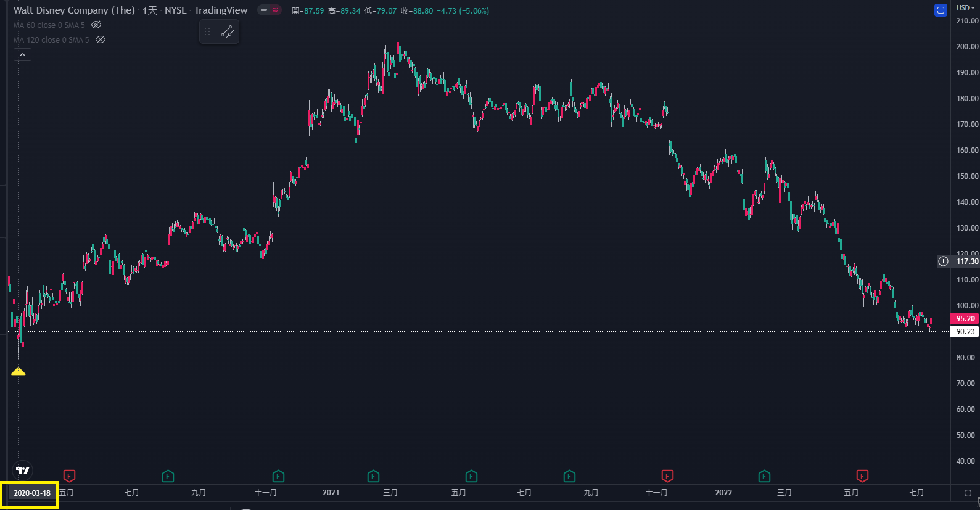Click the open value 87.59
The width and height of the screenshot is (980, 510).
(x=313, y=10)
